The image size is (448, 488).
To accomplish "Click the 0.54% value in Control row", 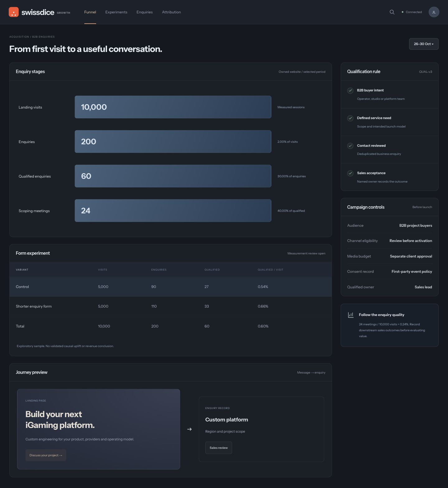I will coord(263,287).
